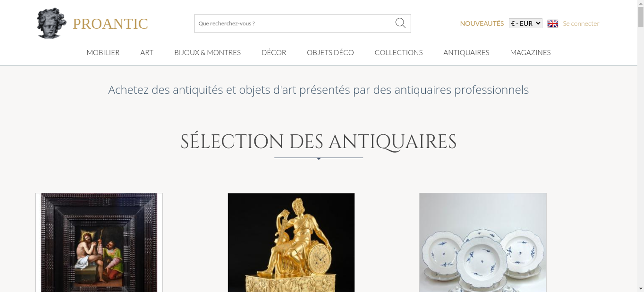
Task: Open the Mobilier menu
Action: [x=103, y=52]
